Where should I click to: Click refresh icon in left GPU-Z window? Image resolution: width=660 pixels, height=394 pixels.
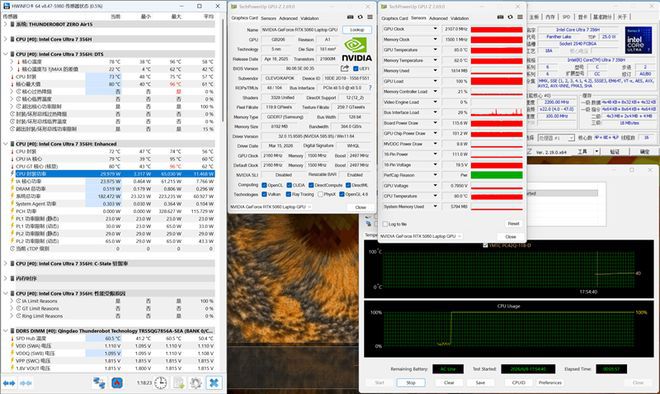pos(360,17)
